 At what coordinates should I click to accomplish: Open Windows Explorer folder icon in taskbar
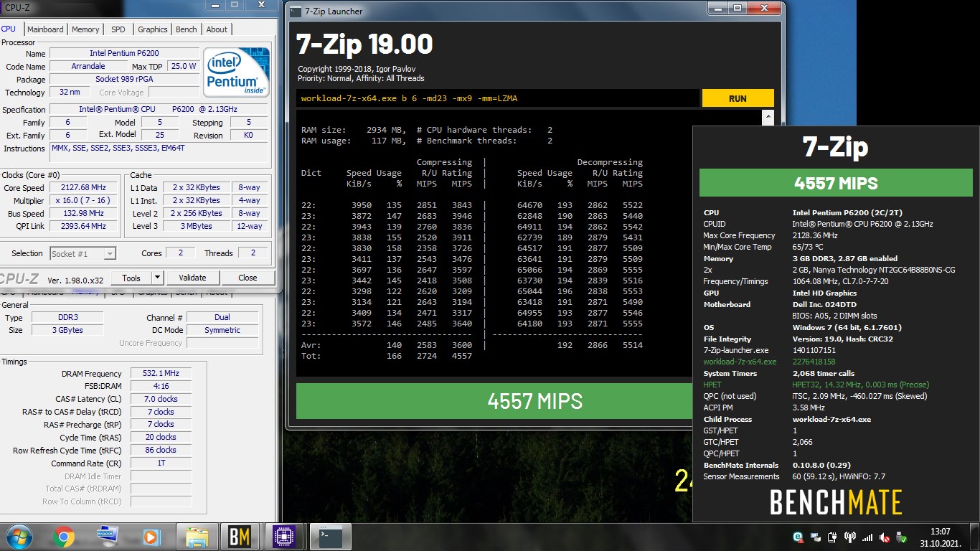(x=197, y=537)
